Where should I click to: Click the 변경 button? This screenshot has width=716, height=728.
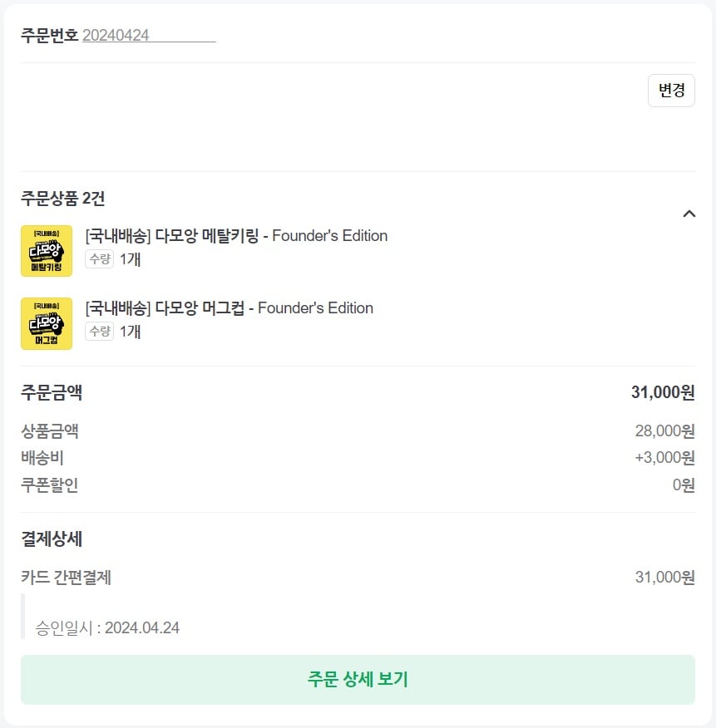(671, 91)
